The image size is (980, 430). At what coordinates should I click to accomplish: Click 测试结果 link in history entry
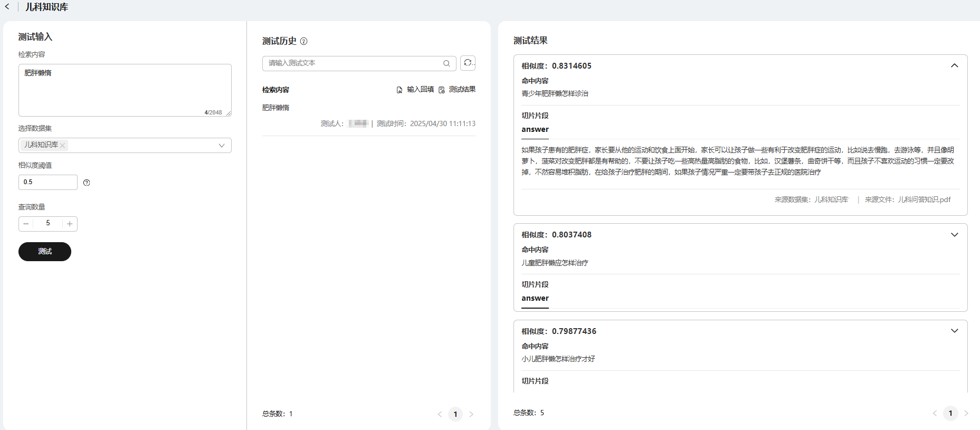[x=458, y=90]
